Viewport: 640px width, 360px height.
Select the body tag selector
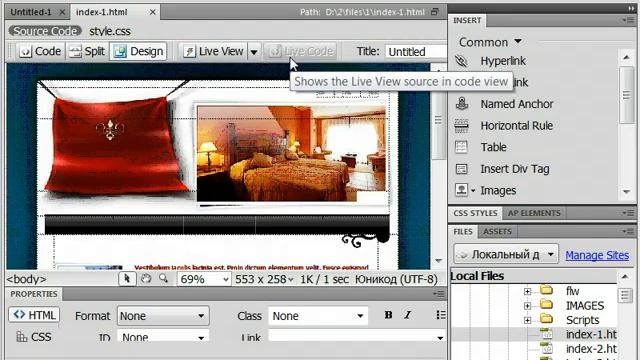tap(26, 279)
